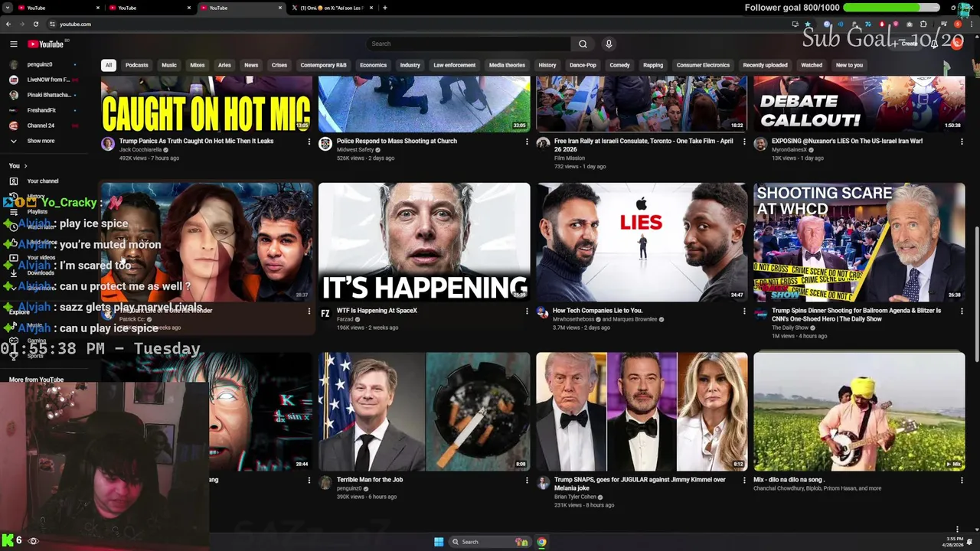980x551 pixels.
Task: Open the SHOOTING SCARE AT WHCD thumbnail
Action: [859, 242]
